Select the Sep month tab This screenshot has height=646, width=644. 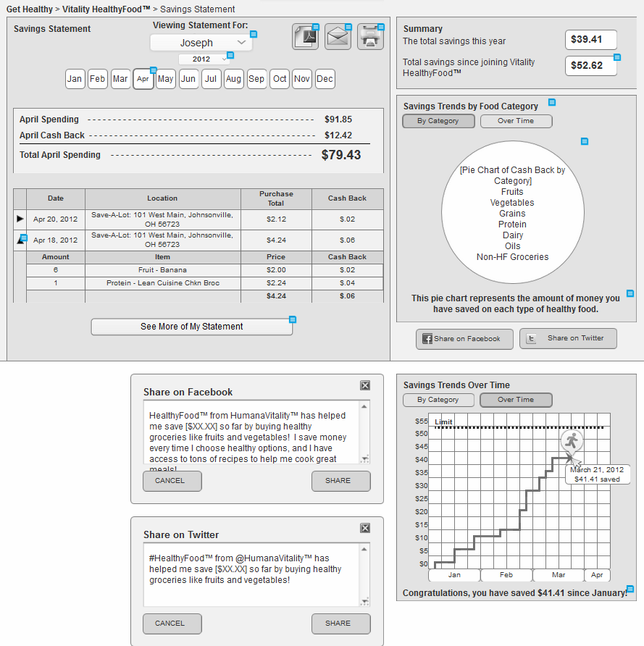[x=256, y=79]
